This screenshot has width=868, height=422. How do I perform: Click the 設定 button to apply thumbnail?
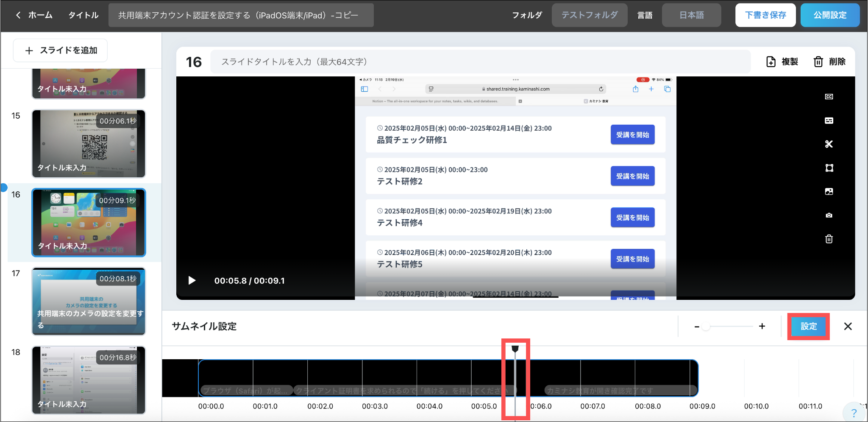pyautogui.click(x=808, y=326)
